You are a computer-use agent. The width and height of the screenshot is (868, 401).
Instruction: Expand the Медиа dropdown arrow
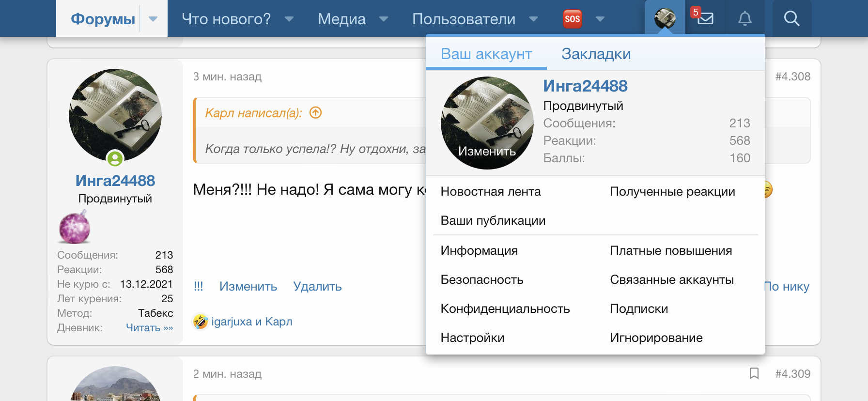point(384,19)
